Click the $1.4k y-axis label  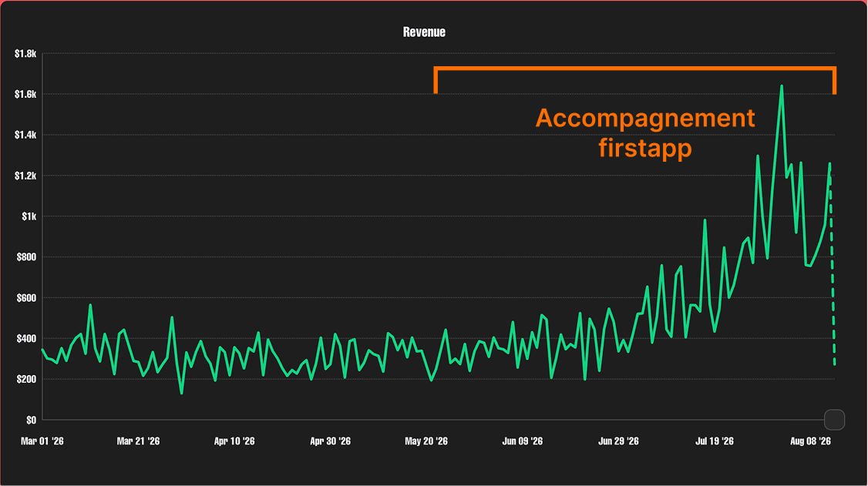(25, 135)
